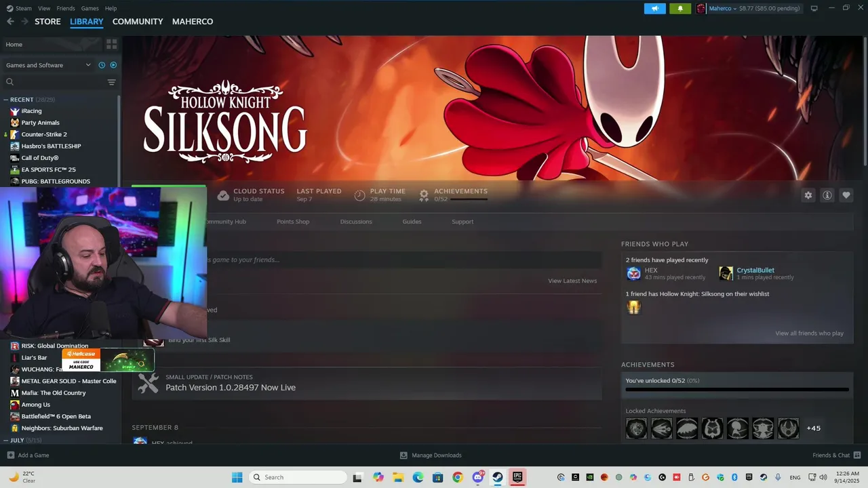Click the patch notes wrench icon
This screenshot has height=488, width=868.
click(x=148, y=383)
